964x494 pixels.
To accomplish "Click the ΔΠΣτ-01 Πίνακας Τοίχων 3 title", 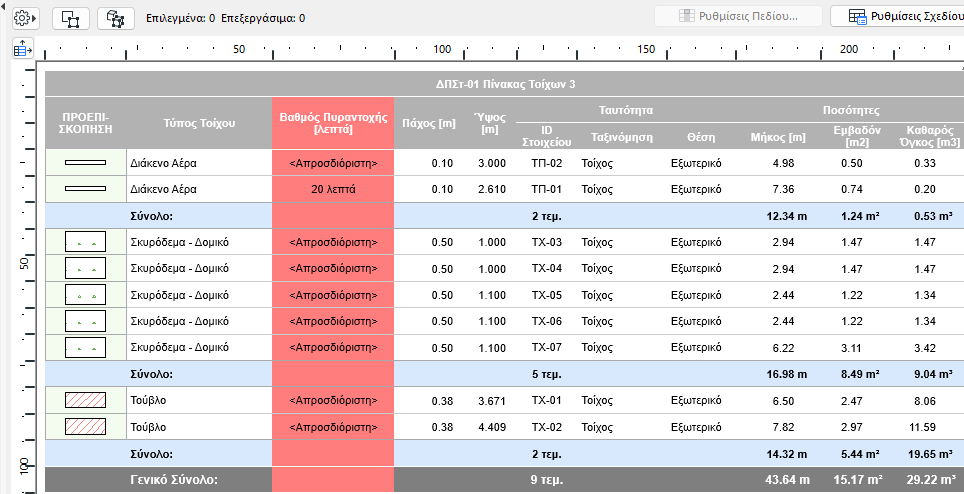I will click(505, 84).
